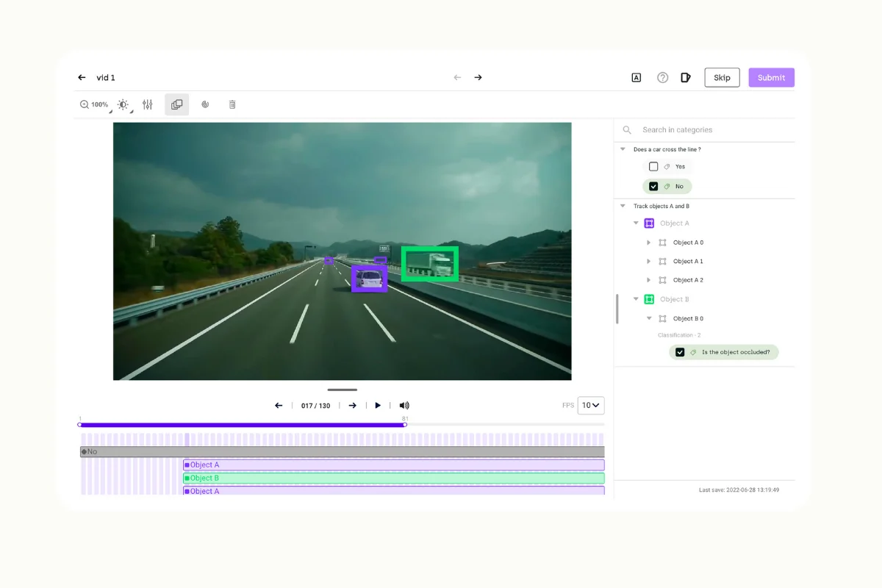Open the FPS dropdown
The width and height of the screenshot is (882, 588).
(x=591, y=405)
